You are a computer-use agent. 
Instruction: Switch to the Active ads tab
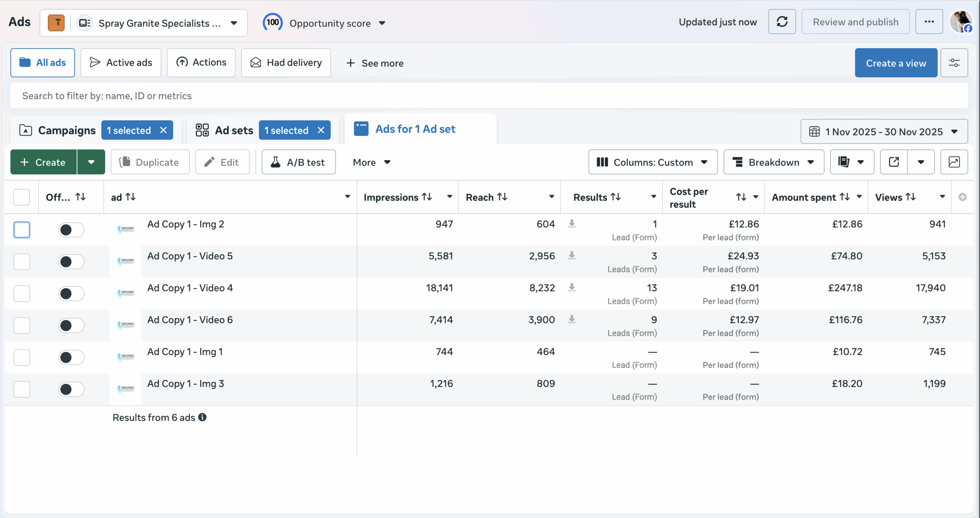tap(121, 63)
